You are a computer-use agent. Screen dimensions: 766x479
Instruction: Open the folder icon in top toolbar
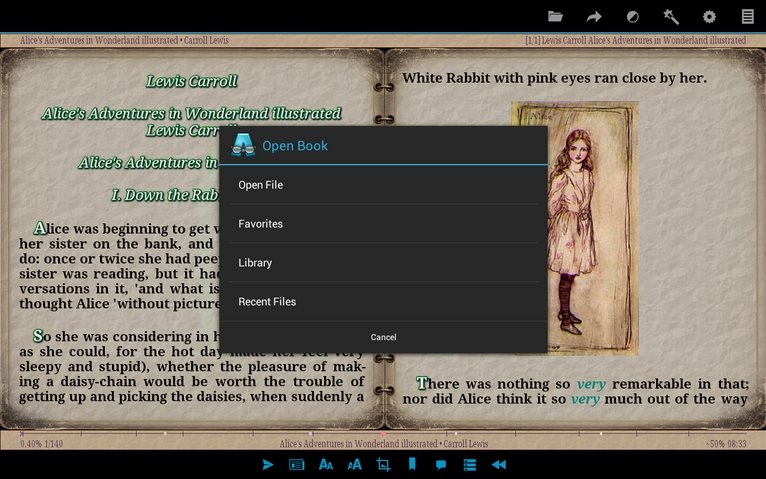click(555, 16)
